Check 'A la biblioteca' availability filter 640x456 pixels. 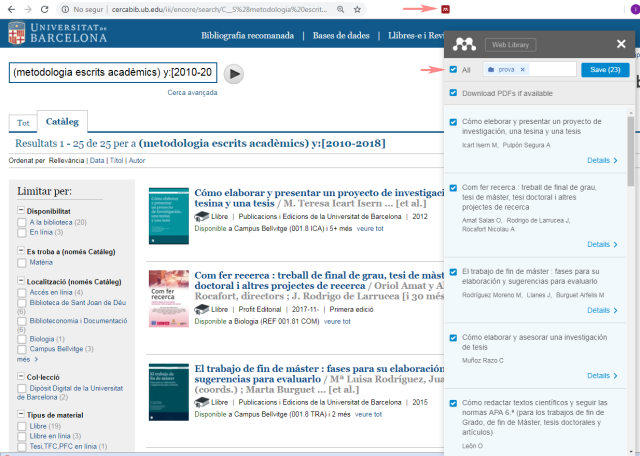point(23,222)
